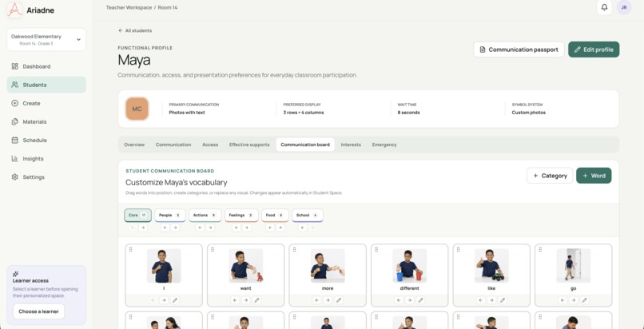This screenshot has width=644, height=329.
Task: Click the "like" card photo
Action: 491,265
